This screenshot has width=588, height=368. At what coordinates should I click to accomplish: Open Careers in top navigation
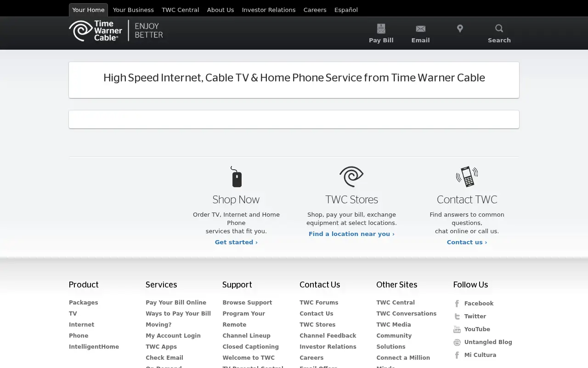tap(315, 10)
